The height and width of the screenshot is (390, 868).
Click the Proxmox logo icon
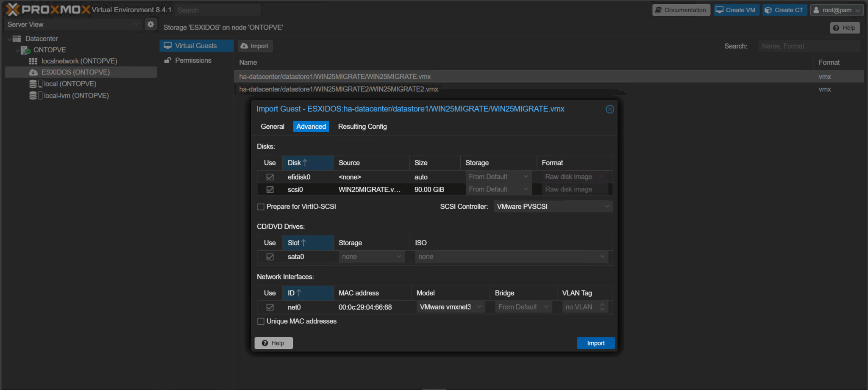click(13, 9)
